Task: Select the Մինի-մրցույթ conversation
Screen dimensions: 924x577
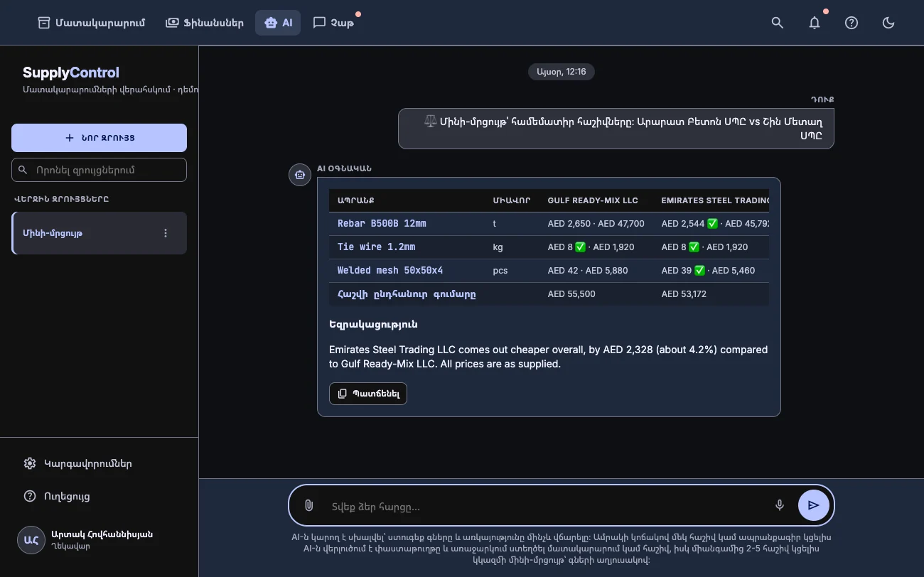Action: point(99,233)
